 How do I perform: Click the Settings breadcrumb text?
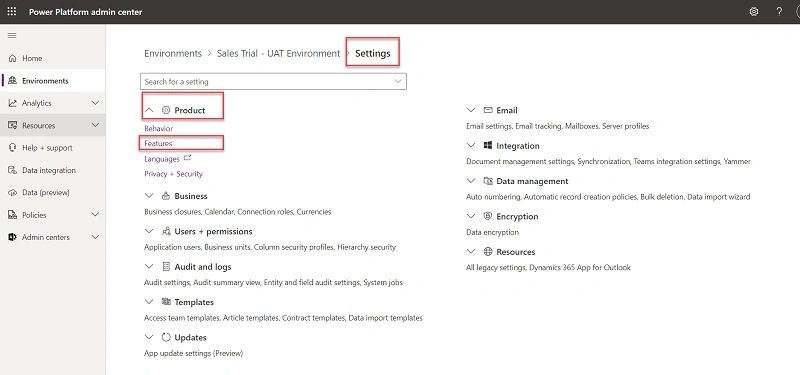point(372,53)
